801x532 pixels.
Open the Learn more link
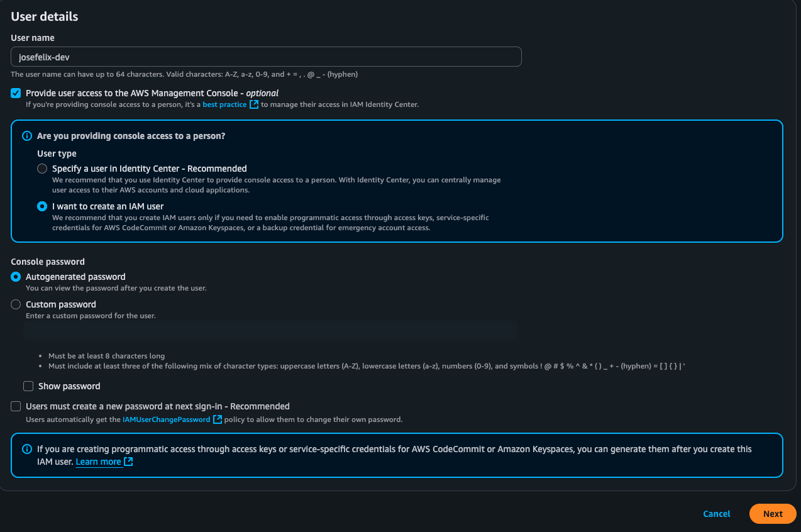point(98,462)
